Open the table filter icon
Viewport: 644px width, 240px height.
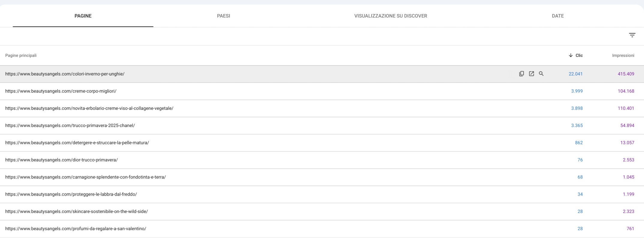click(x=632, y=35)
